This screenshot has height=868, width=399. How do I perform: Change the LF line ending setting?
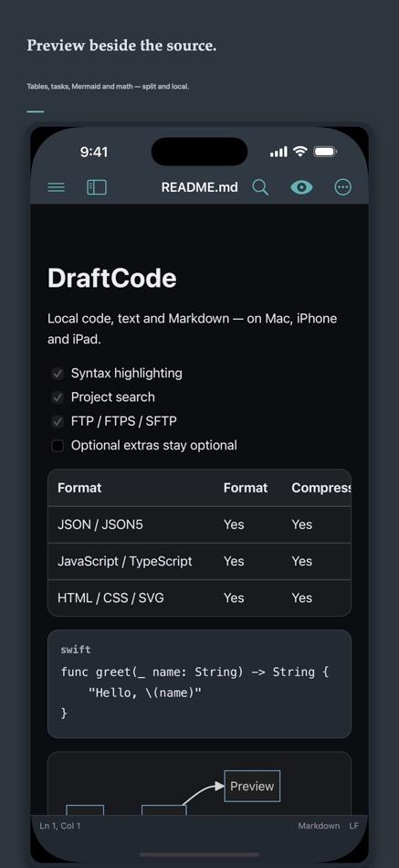tap(353, 826)
